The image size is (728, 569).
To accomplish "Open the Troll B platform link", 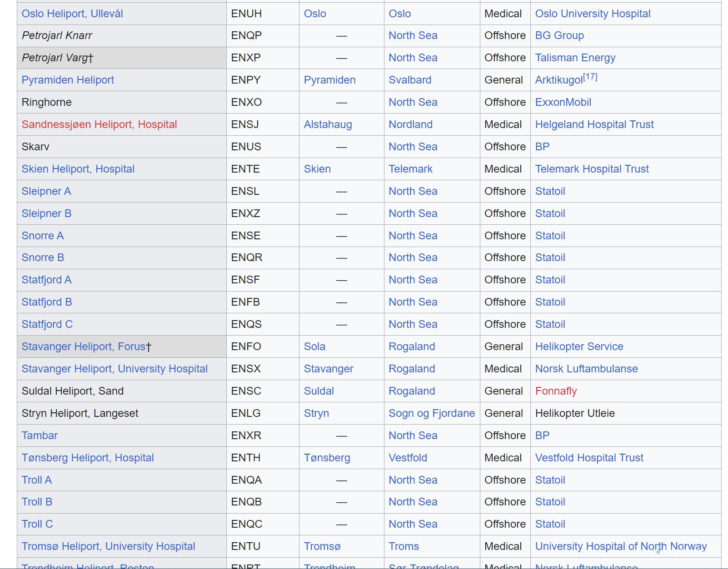I will coord(37,502).
